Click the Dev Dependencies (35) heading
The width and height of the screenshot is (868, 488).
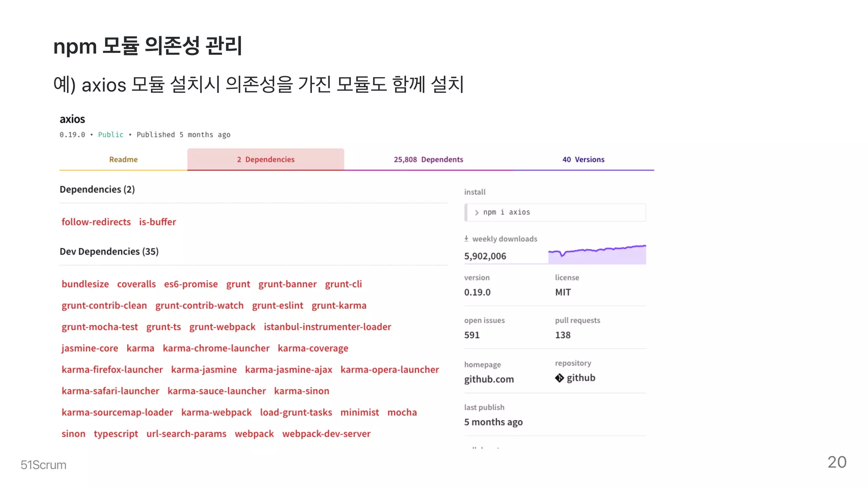pyautogui.click(x=109, y=252)
